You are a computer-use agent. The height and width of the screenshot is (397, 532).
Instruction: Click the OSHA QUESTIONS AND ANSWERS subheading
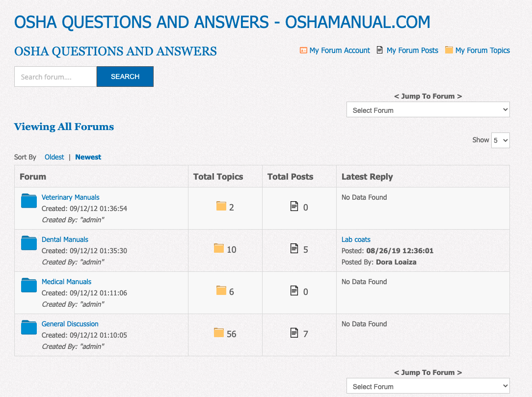click(x=115, y=51)
